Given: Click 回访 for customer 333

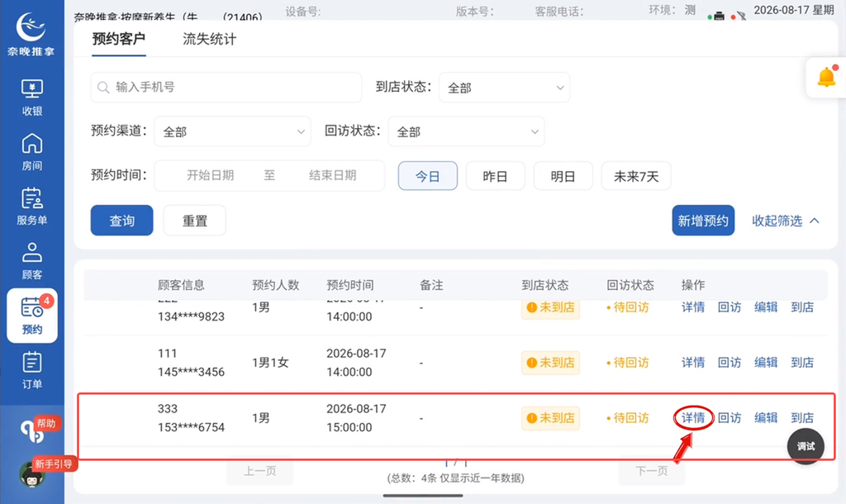Looking at the screenshot, I should pos(730,418).
